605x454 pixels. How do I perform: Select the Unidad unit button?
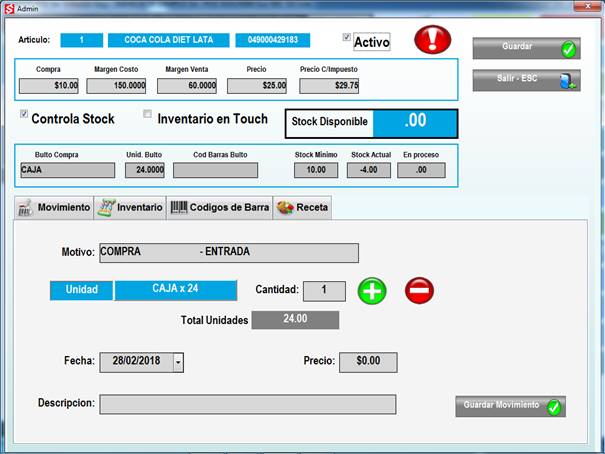pyautogui.click(x=81, y=290)
